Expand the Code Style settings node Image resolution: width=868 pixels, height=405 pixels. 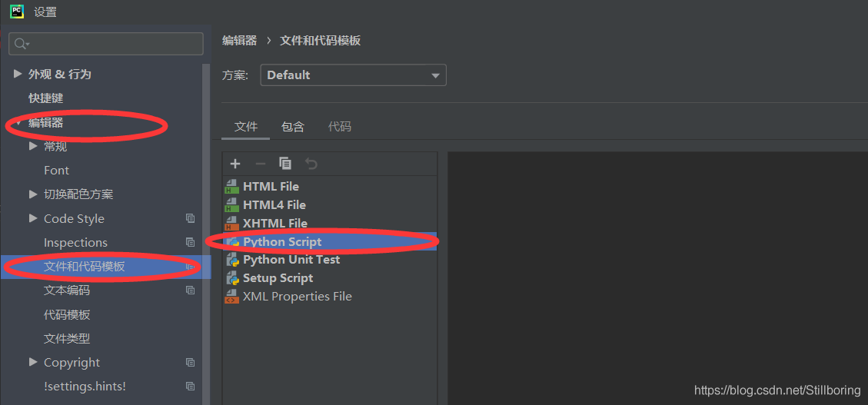[x=33, y=218]
